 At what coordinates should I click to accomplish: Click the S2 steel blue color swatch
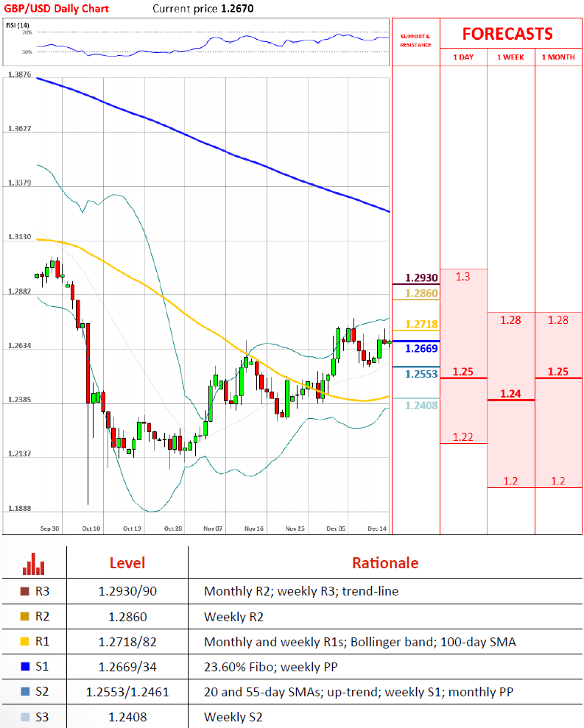pos(25,692)
